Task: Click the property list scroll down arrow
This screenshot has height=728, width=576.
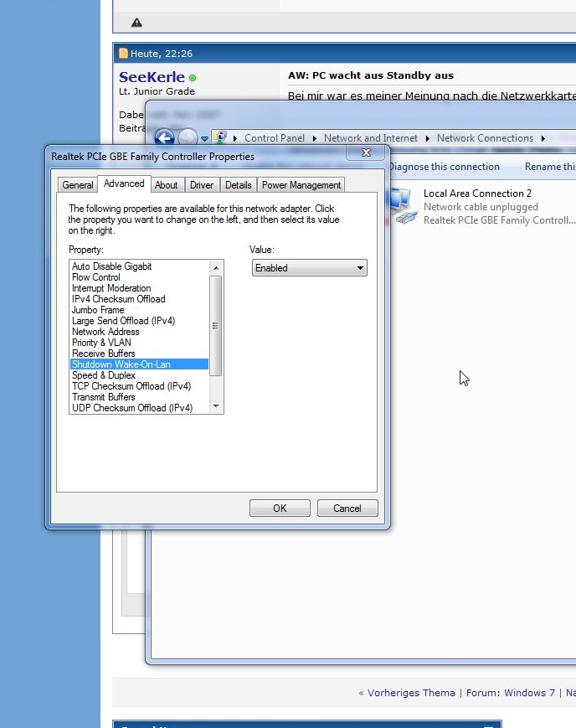Action: coord(216,406)
